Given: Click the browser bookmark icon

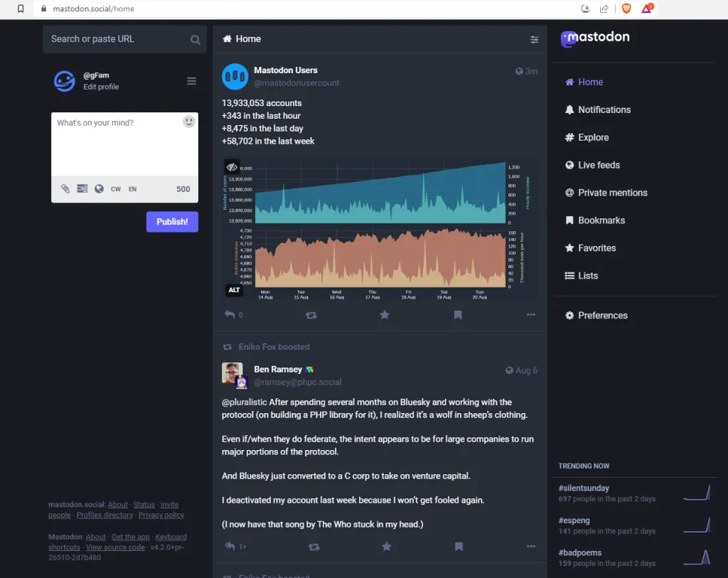Looking at the screenshot, I should click(x=21, y=9).
